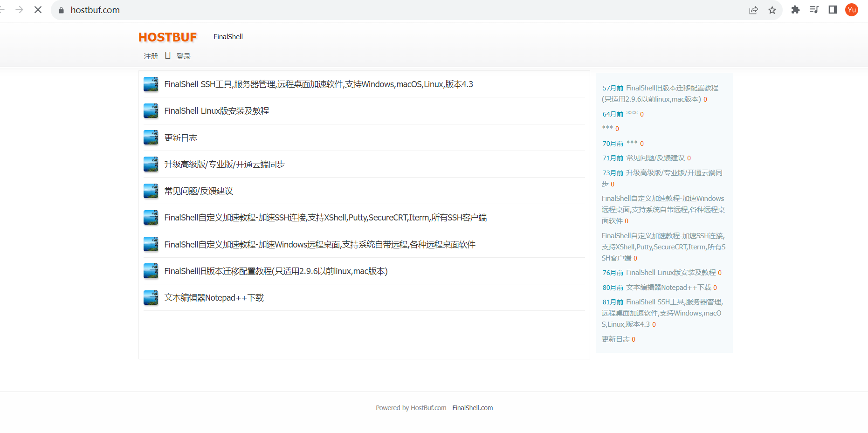Click thumbnail of 加速SSH连接 tutorial post
Viewport: 868px width, 433px height.
tap(151, 218)
